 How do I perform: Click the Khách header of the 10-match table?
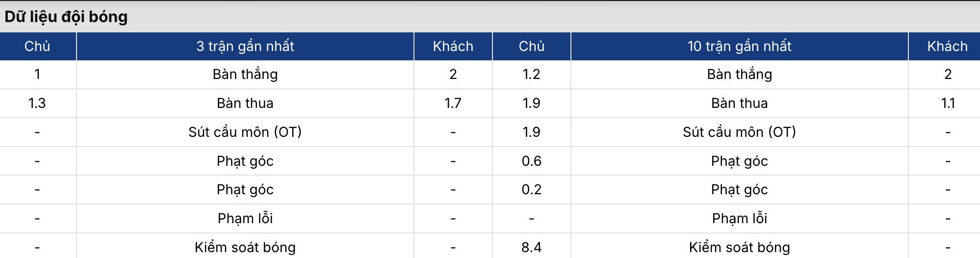948,47
